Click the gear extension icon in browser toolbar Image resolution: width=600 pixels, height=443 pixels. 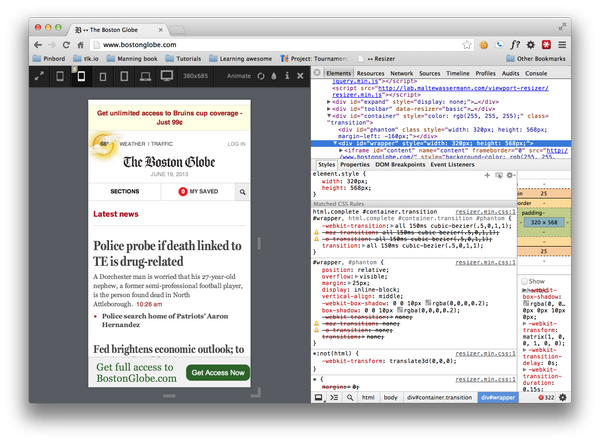(x=531, y=45)
